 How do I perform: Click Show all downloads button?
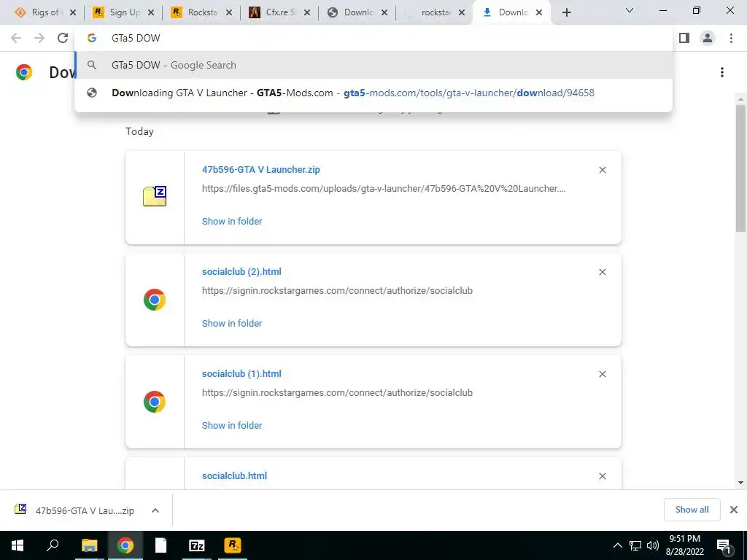(x=692, y=510)
